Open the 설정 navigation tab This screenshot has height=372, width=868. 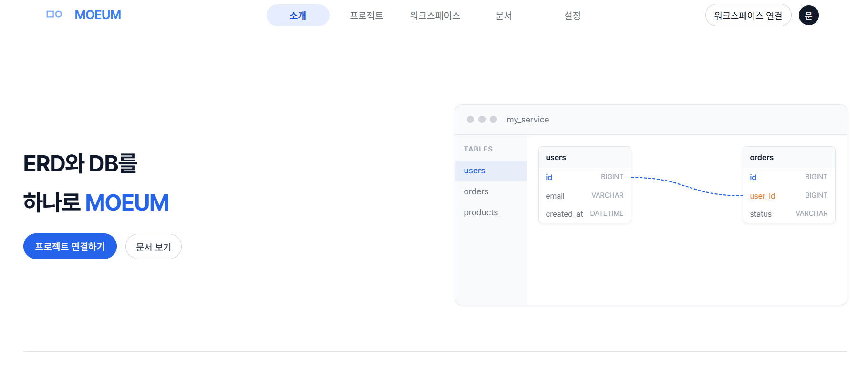coord(572,15)
